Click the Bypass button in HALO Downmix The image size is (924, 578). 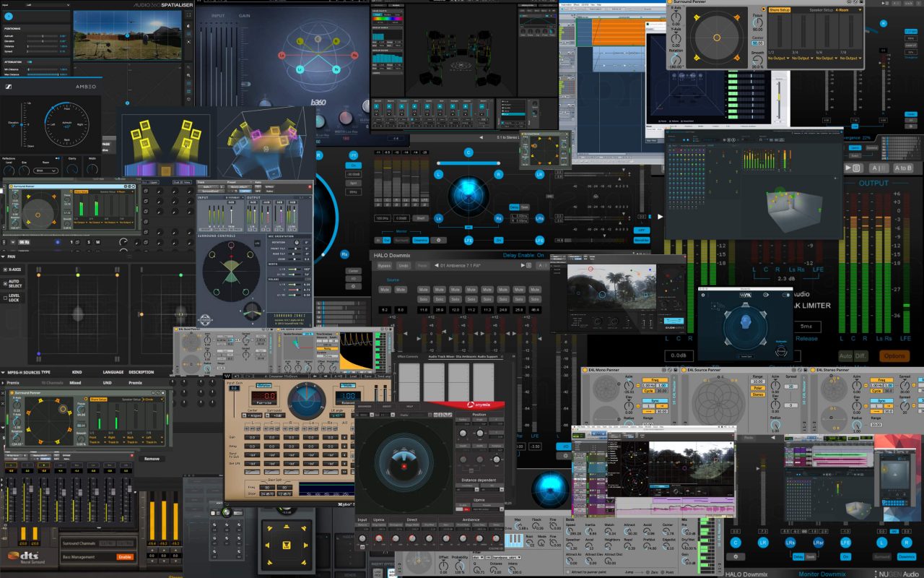coord(384,266)
